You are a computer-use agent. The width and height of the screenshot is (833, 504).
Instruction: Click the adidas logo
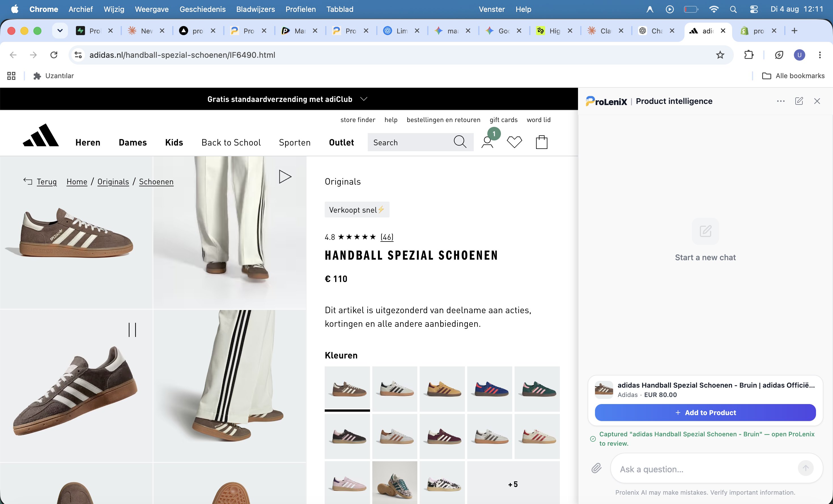(x=41, y=135)
